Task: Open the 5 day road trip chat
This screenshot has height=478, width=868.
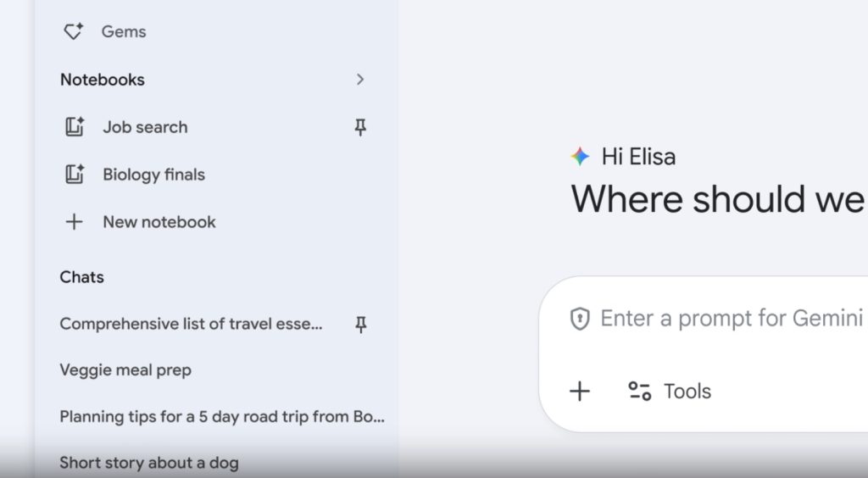Action: pyautogui.click(x=222, y=417)
